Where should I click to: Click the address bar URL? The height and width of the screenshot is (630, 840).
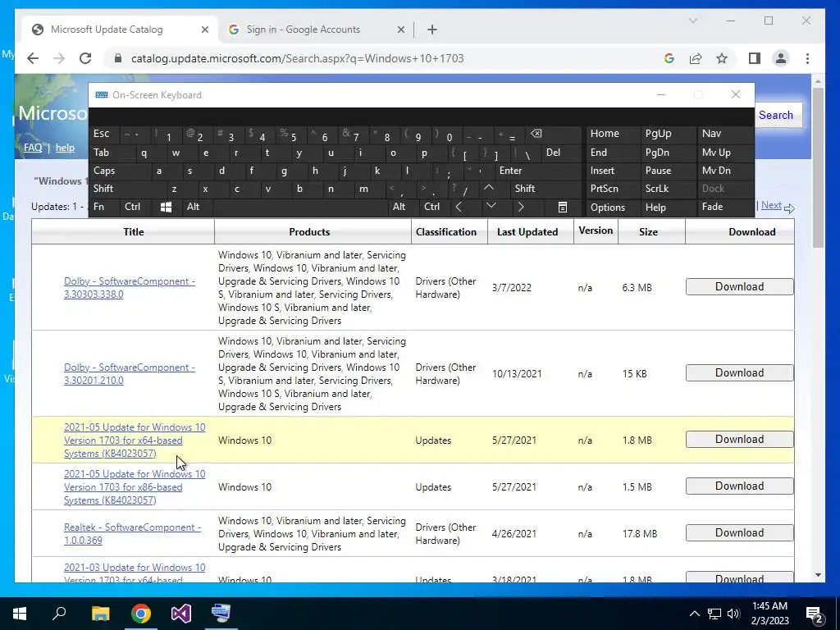tap(297, 58)
